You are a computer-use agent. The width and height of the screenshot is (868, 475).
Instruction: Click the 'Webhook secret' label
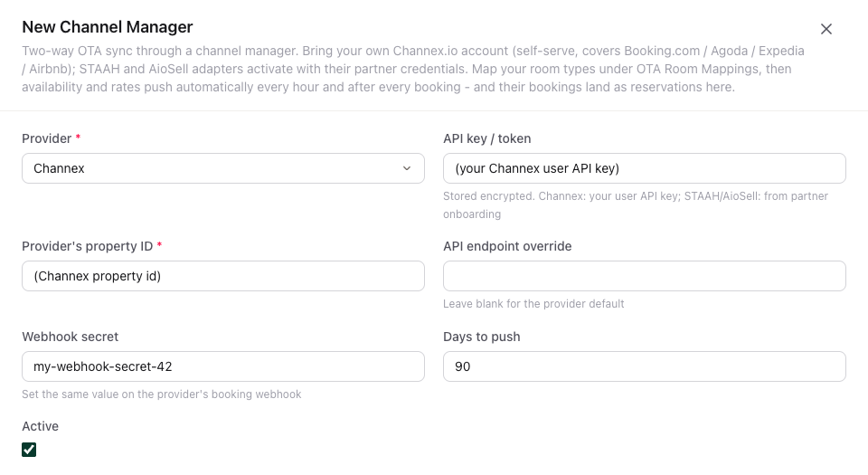(x=71, y=337)
